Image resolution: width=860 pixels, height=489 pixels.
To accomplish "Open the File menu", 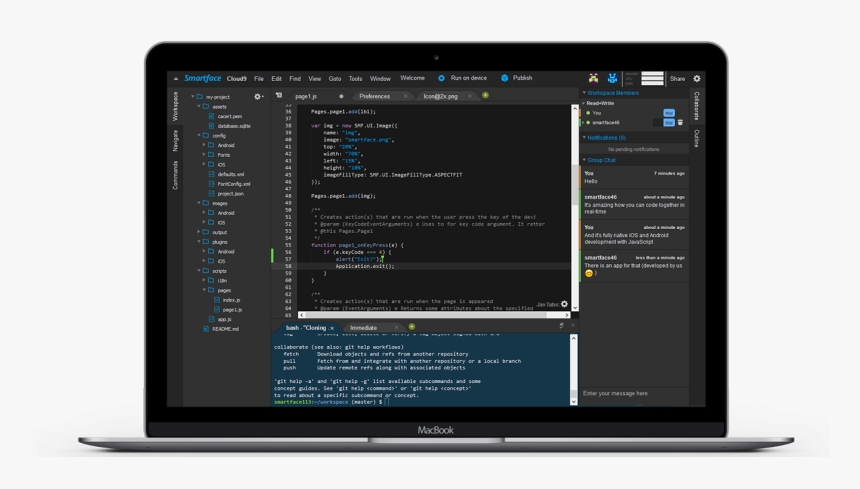I will 259,79.
